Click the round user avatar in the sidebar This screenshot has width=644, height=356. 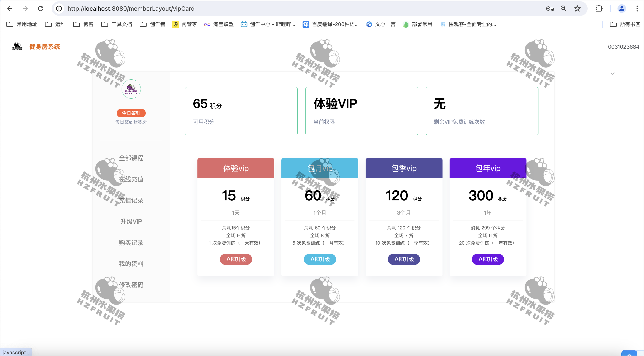(x=131, y=89)
